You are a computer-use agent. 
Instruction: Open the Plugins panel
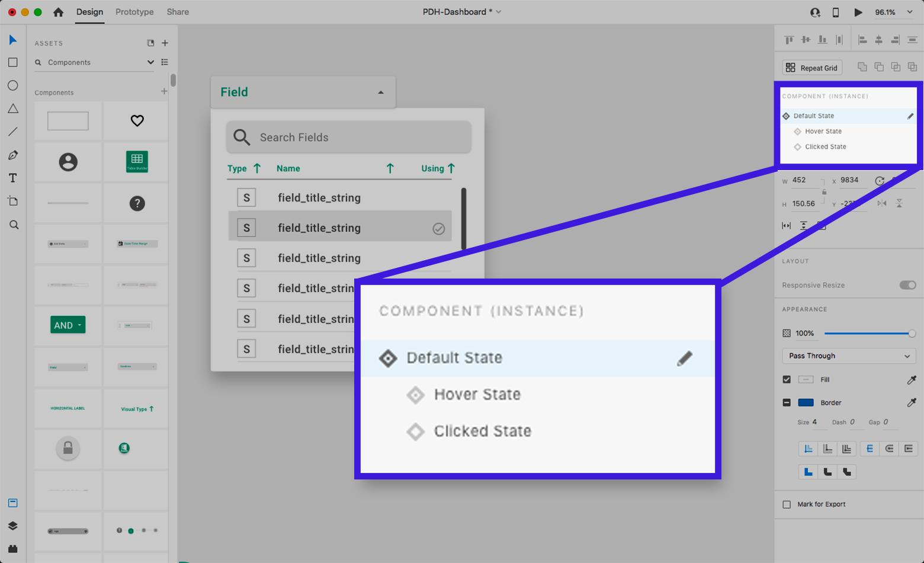tap(13, 548)
